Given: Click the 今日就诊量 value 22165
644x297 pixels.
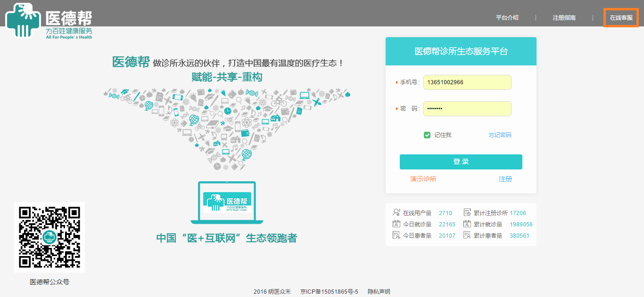Looking at the screenshot, I should tap(447, 225).
